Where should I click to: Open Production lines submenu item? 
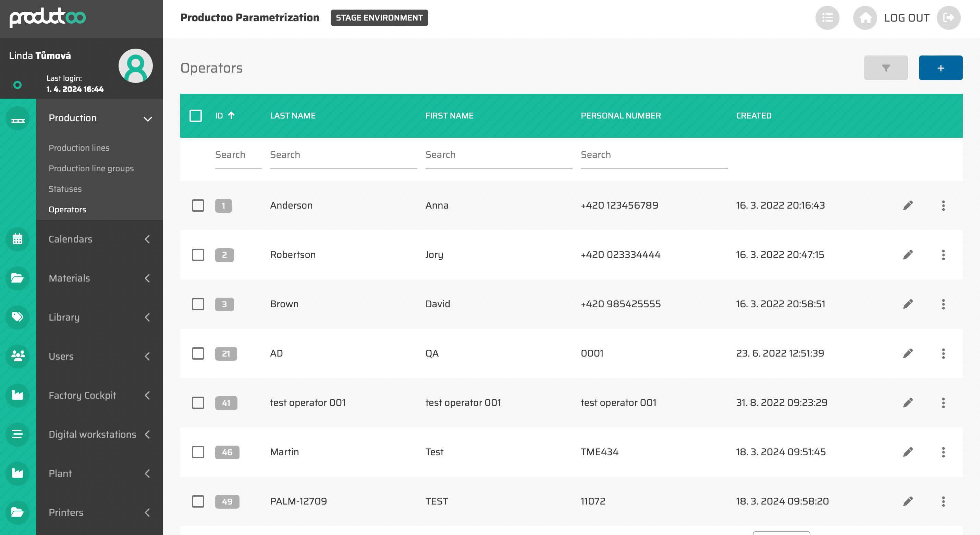[79, 148]
